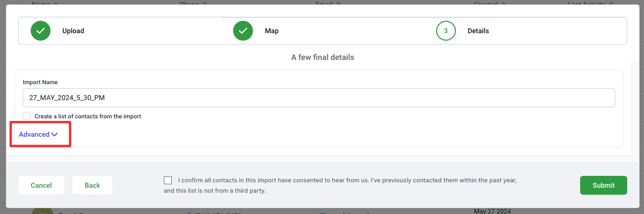The height and width of the screenshot is (214, 644).
Task: Go to the Map step tab
Action: 272,31
